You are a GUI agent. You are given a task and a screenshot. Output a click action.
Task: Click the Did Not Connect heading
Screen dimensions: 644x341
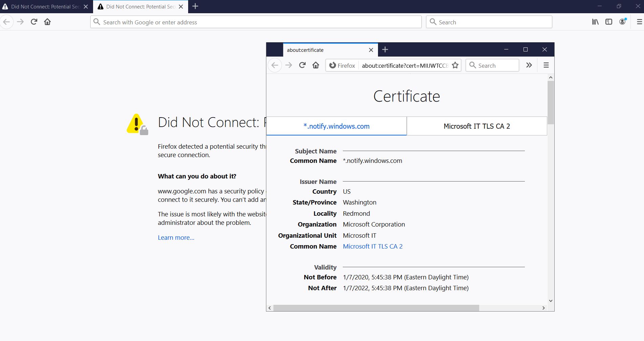pos(212,123)
